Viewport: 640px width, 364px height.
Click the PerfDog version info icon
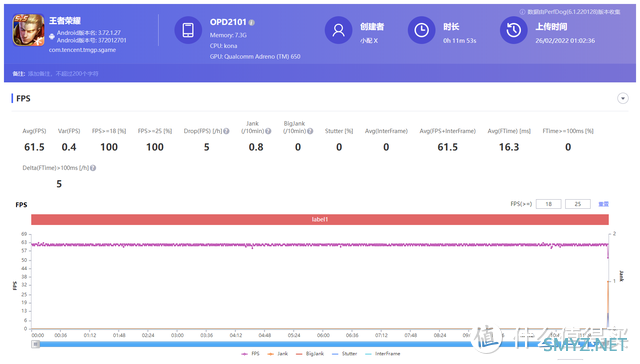(x=522, y=12)
